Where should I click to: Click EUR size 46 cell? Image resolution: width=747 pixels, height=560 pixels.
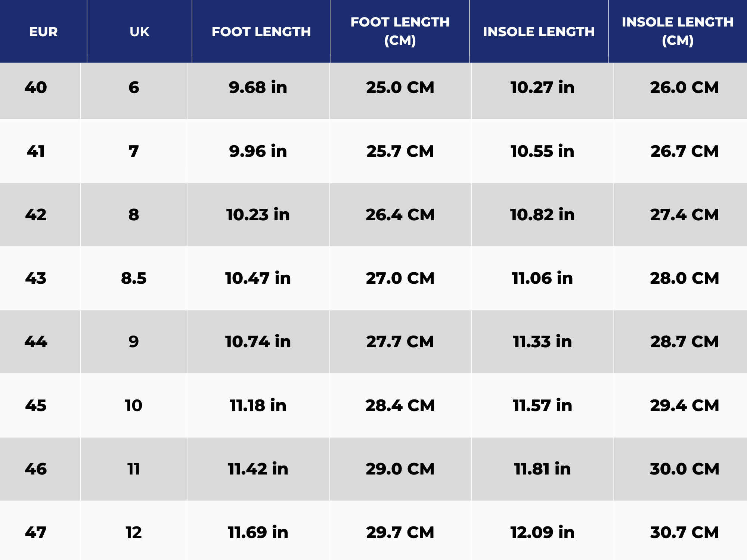point(36,469)
